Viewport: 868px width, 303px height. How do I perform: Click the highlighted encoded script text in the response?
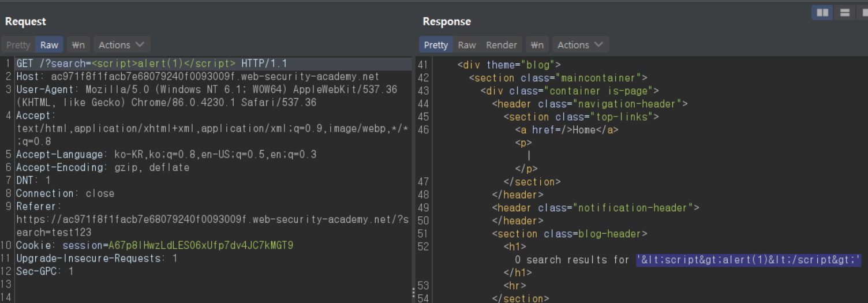[749, 260]
